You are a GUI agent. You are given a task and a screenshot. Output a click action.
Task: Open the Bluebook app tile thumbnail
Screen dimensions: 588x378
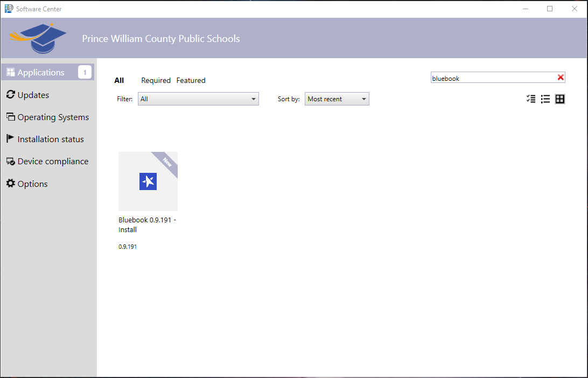click(x=148, y=181)
